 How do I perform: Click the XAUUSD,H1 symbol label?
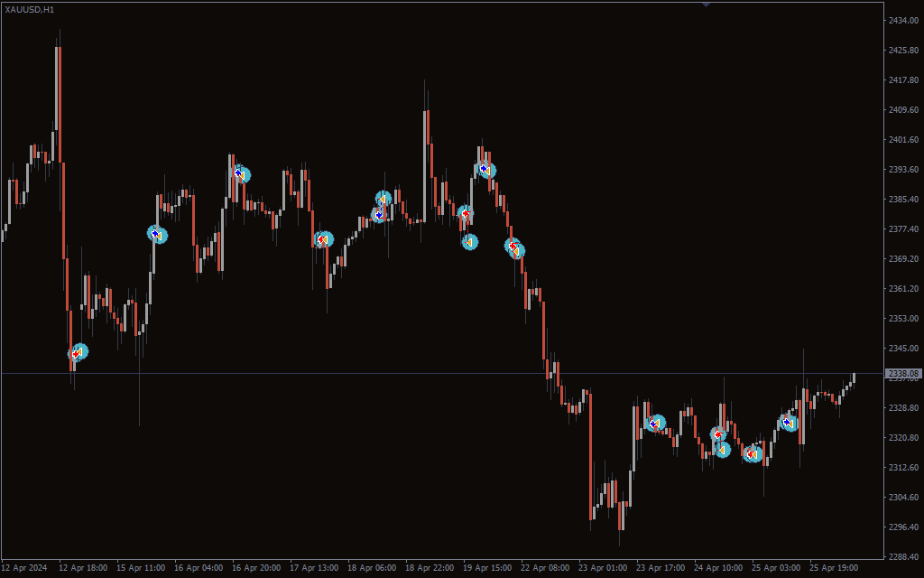point(29,9)
